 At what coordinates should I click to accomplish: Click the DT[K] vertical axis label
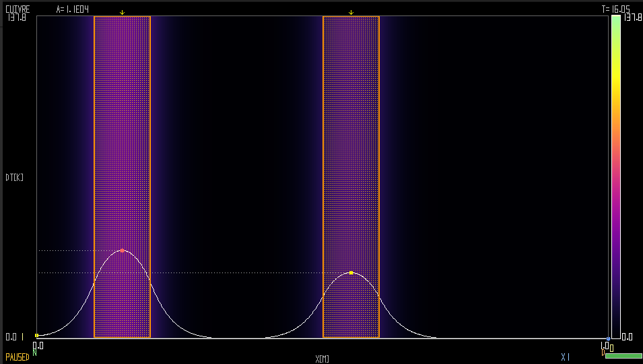click(14, 178)
